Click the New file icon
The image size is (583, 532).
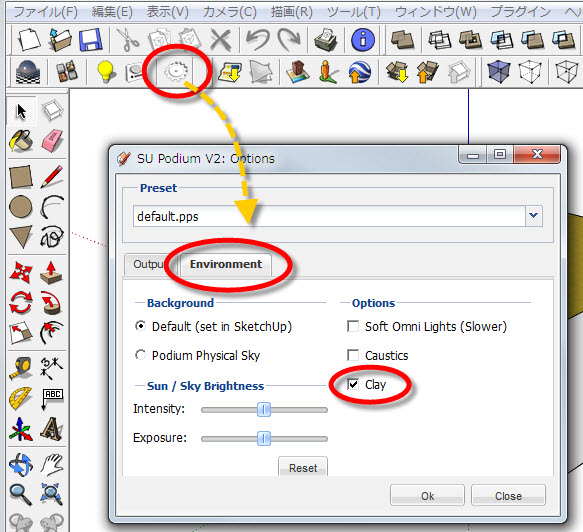[29, 39]
